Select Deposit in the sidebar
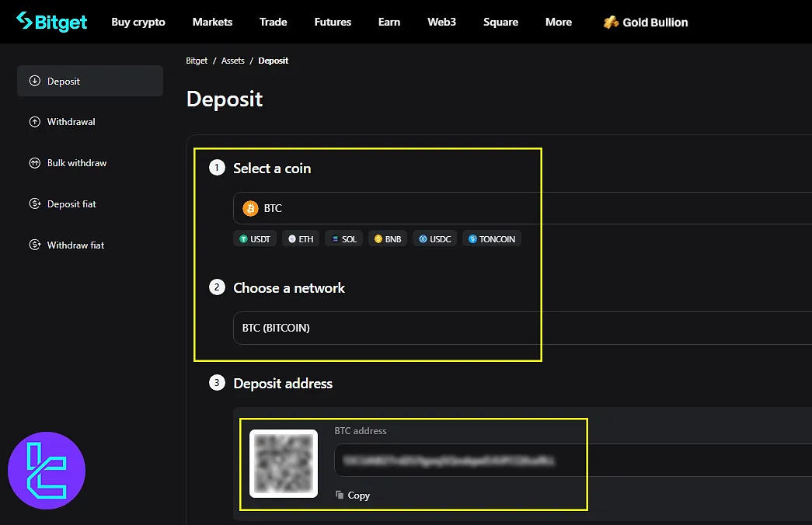 (90, 81)
